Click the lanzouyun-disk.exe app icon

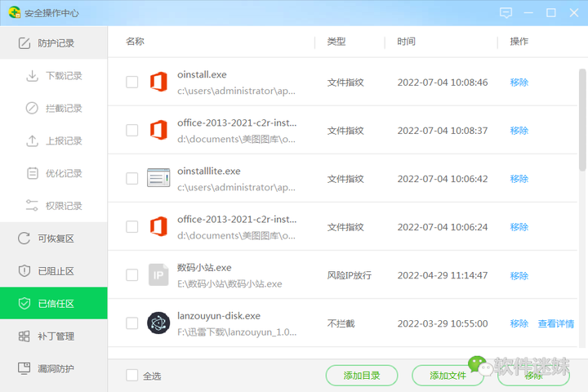[158, 323]
